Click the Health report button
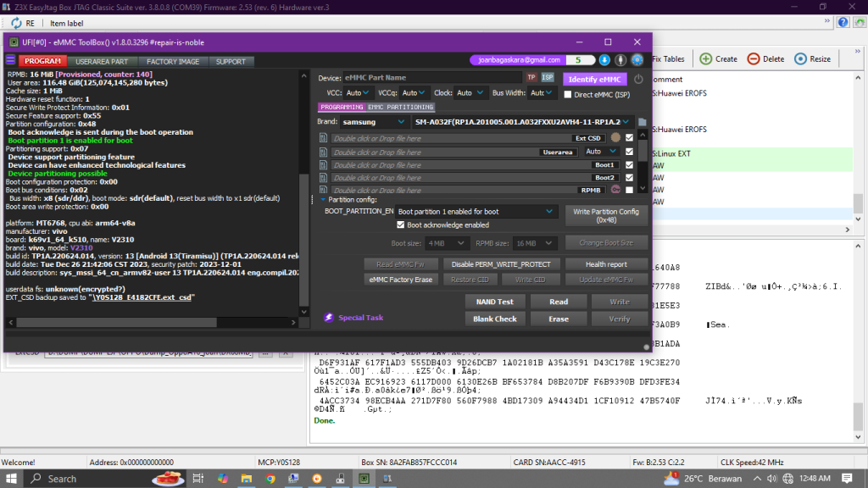Image resolution: width=868 pixels, height=488 pixels. (x=606, y=264)
